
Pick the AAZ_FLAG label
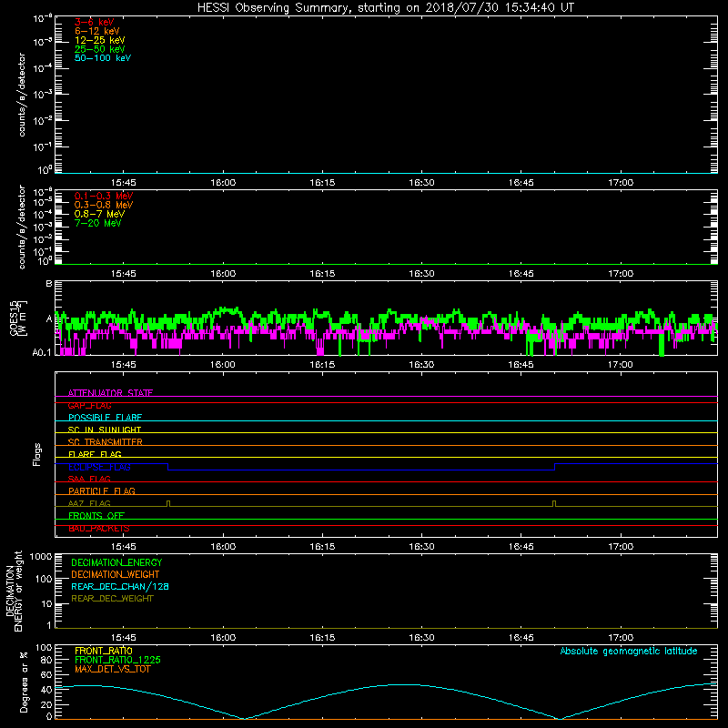89,503
